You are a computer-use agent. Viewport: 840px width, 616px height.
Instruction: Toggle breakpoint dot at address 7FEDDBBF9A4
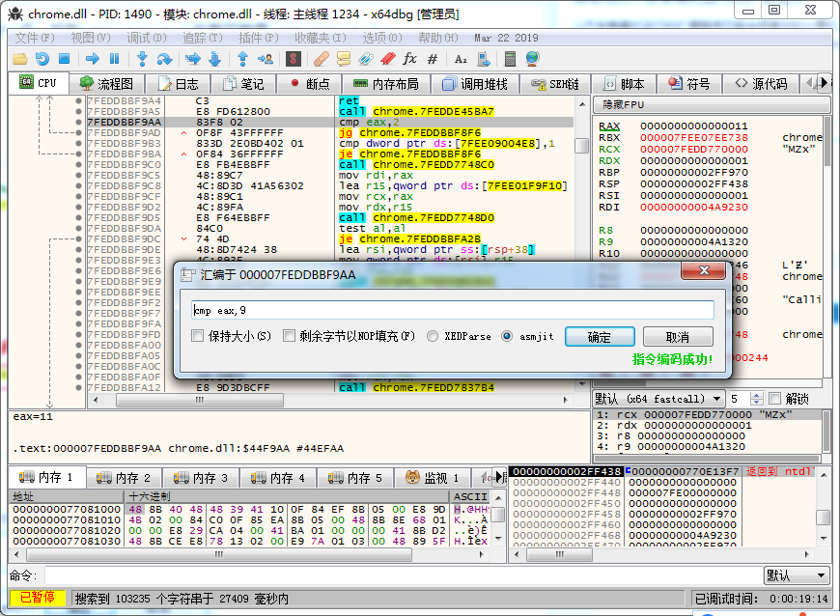79,100
